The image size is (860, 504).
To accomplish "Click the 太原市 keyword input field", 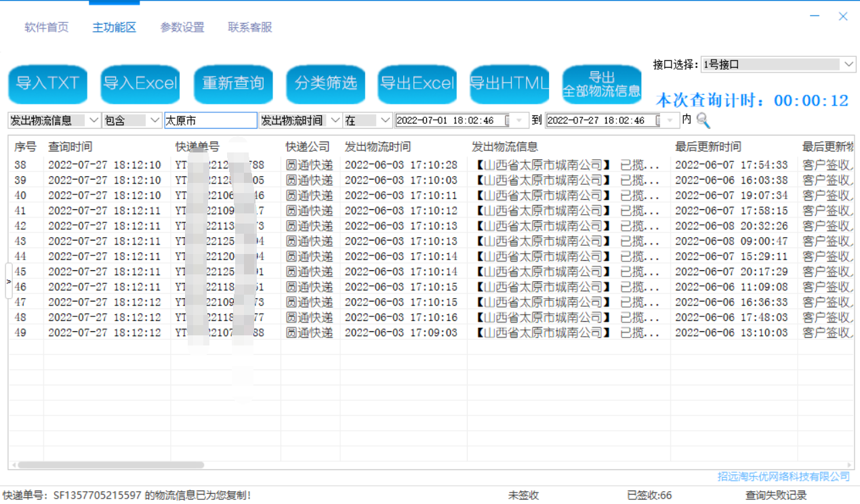I will click(210, 121).
